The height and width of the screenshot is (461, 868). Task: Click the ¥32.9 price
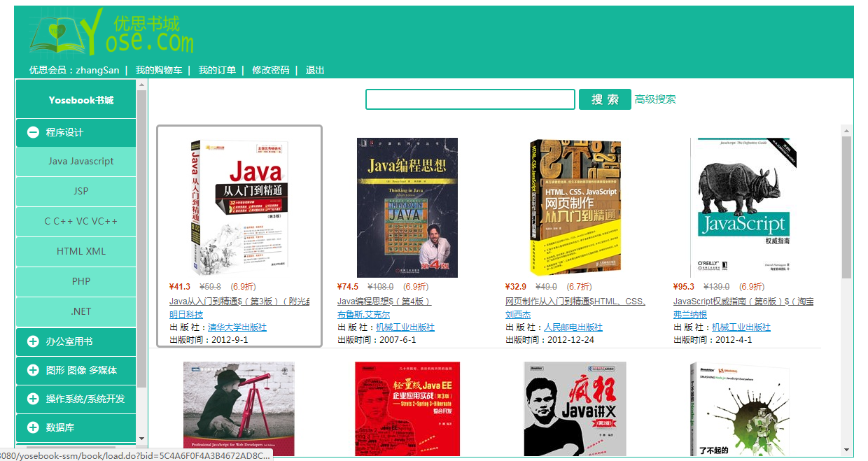516,287
